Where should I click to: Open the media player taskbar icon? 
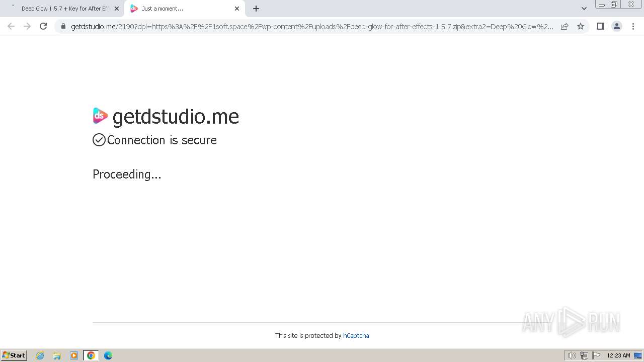tap(74, 355)
